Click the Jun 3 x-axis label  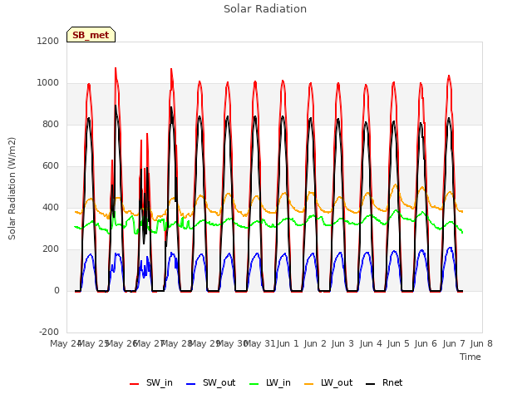[342, 343]
